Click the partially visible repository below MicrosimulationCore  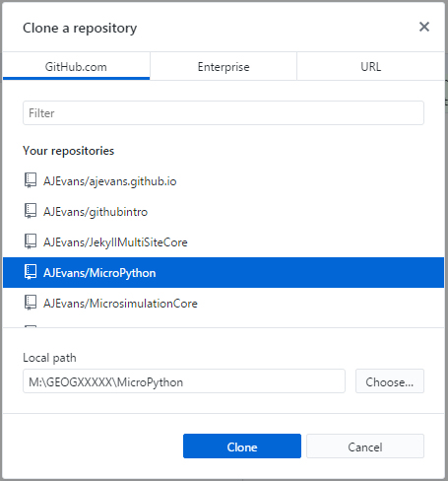[224, 324]
